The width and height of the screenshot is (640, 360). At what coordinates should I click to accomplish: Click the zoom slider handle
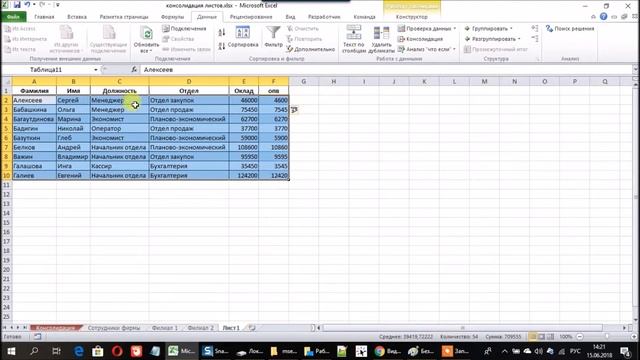(607, 337)
